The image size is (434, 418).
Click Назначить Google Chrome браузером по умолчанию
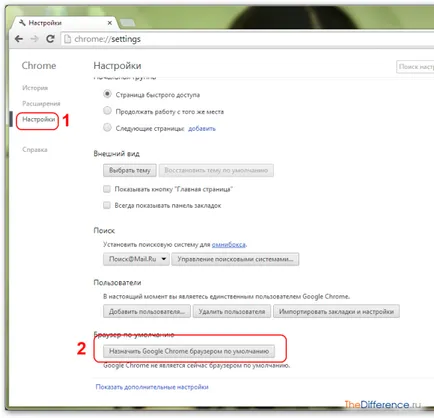click(189, 351)
